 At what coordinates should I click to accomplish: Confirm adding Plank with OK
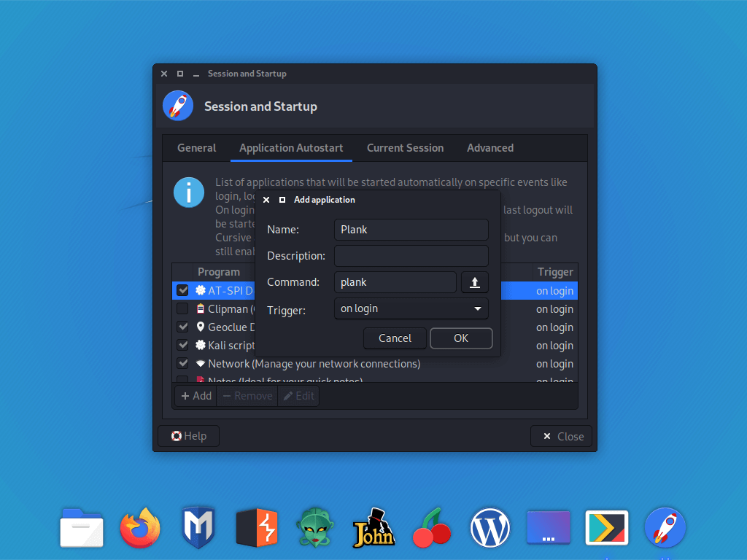461,338
